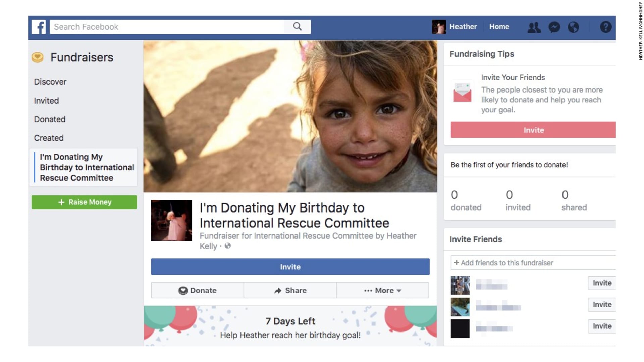644x362 pixels.
Task: Open the Discover section
Action: click(x=50, y=82)
